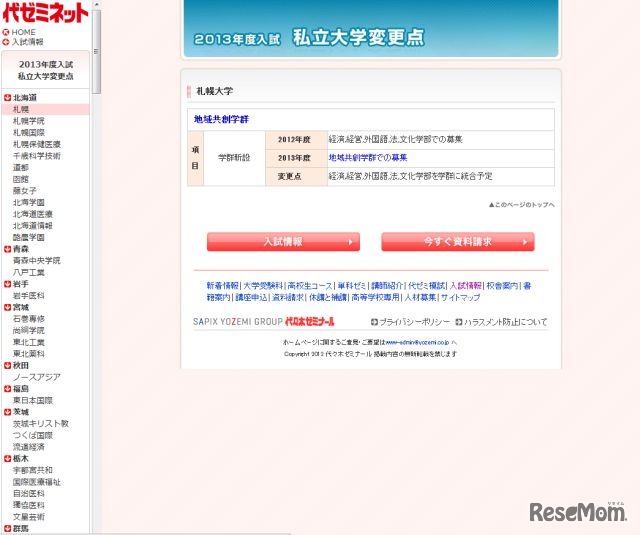Select 札幌学院 in the sidebar list
The image size is (640, 535).
tap(29, 121)
